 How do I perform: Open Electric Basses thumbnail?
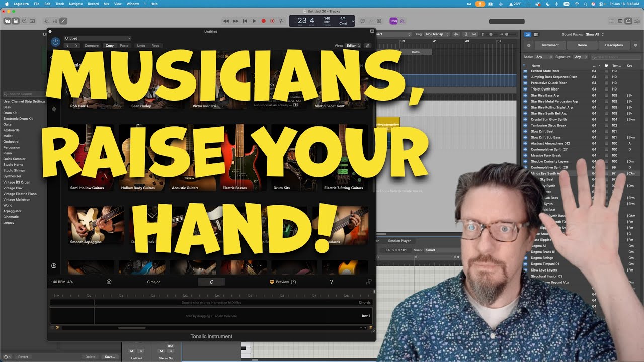244,157
